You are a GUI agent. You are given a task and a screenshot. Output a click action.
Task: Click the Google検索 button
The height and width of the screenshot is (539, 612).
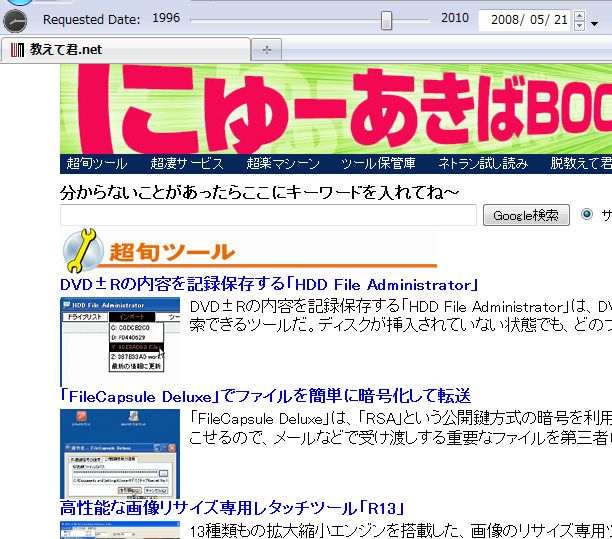point(526,215)
